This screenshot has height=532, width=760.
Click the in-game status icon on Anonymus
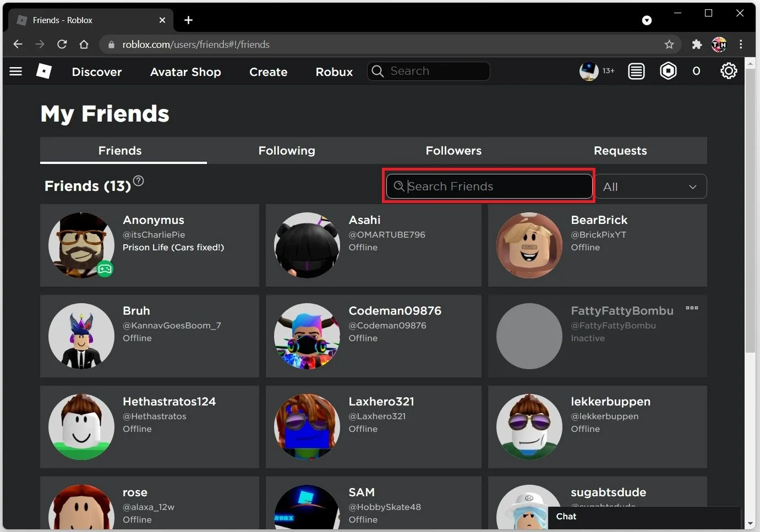tap(105, 269)
